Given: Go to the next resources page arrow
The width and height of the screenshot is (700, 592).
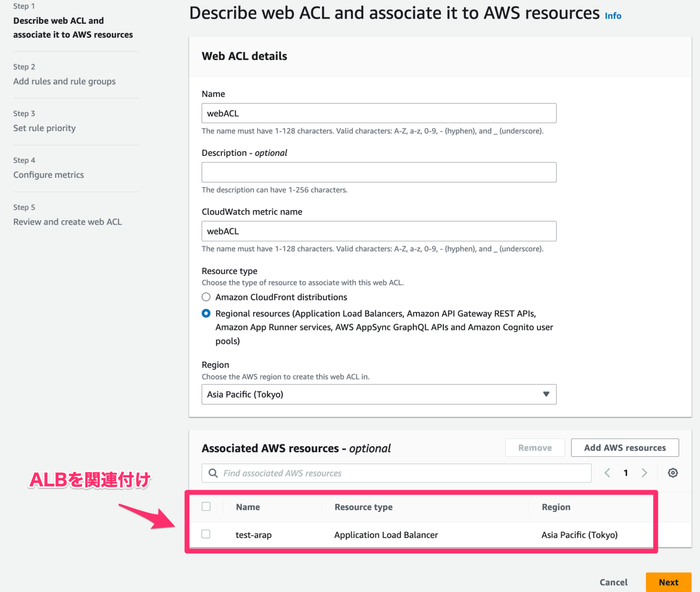Looking at the screenshot, I should pyautogui.click(x=644, y=473).
